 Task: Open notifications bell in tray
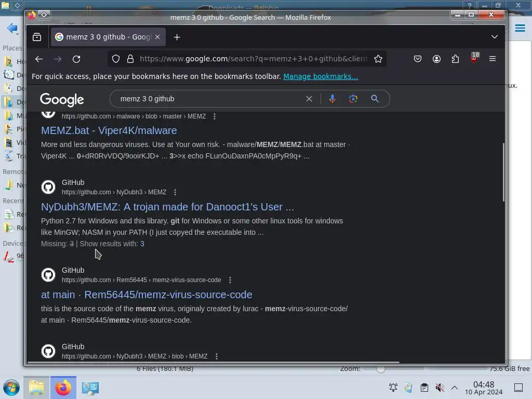pos(393,388)
